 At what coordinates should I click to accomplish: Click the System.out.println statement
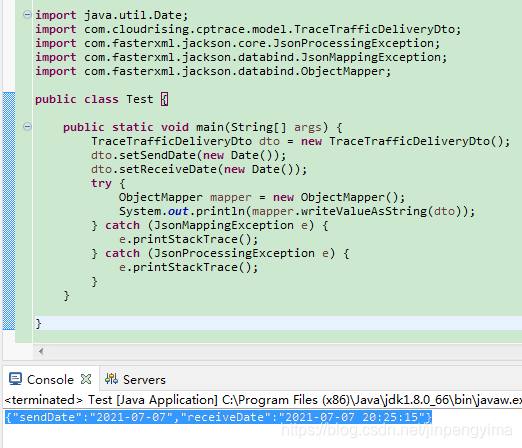[x=297, y=211]
